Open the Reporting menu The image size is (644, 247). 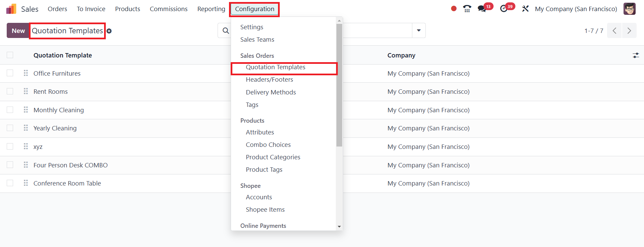(211, 9)
